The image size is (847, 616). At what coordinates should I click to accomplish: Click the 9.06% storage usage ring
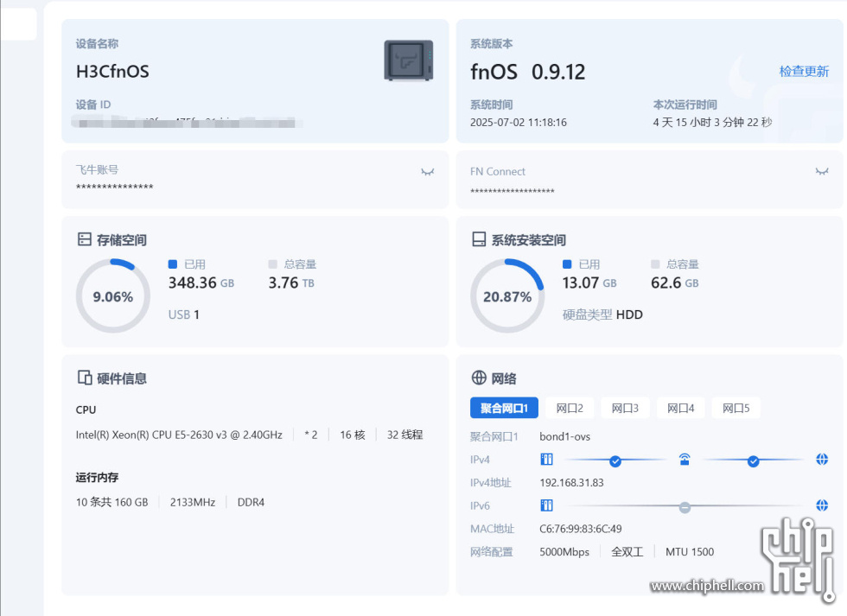tap(113, 295)
